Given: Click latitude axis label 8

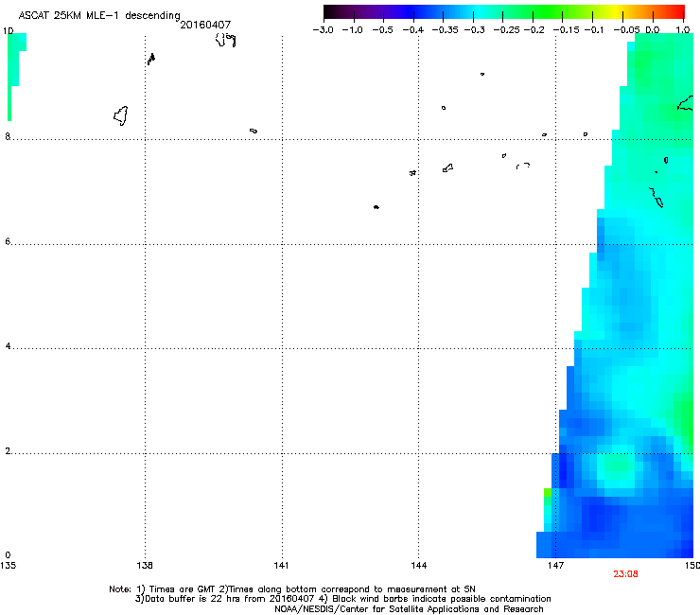Looking at the screenshot, I should click(x=8, y=136).
